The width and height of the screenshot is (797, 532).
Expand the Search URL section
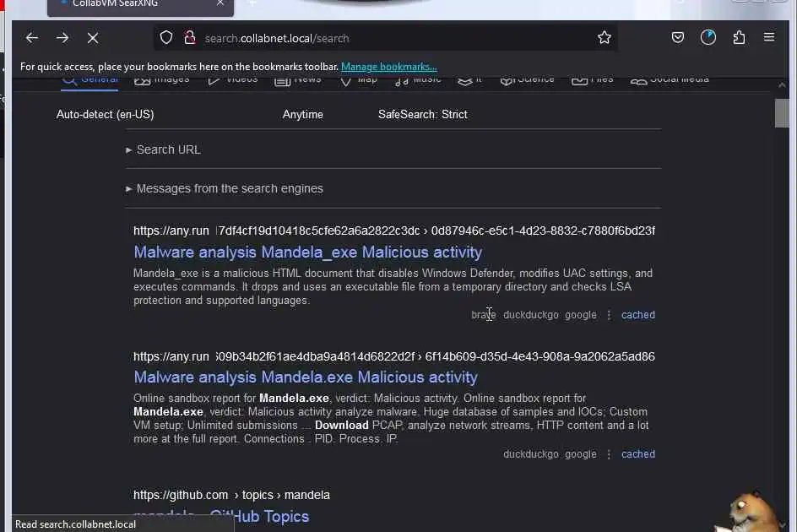[x=163, y=149]
